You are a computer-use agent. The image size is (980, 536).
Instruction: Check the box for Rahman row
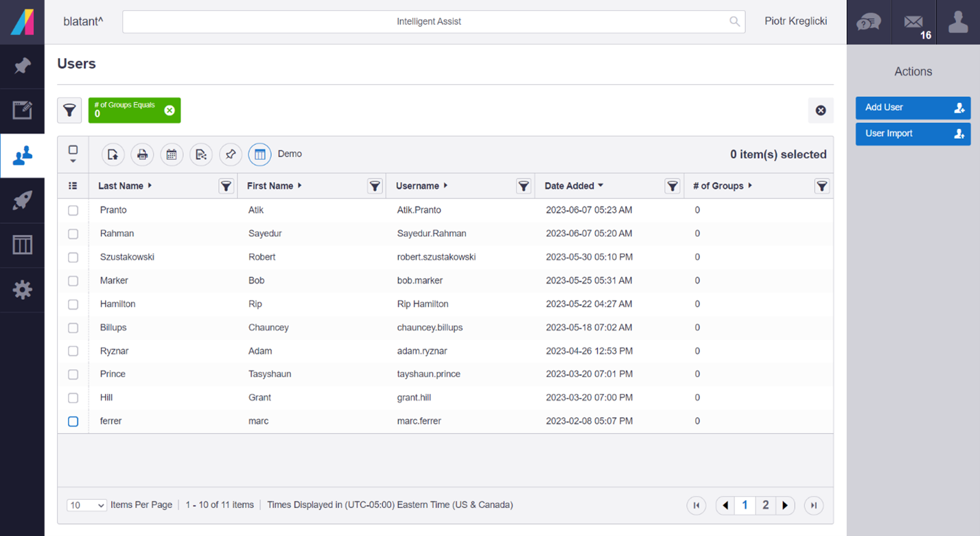tap(73, 234)
